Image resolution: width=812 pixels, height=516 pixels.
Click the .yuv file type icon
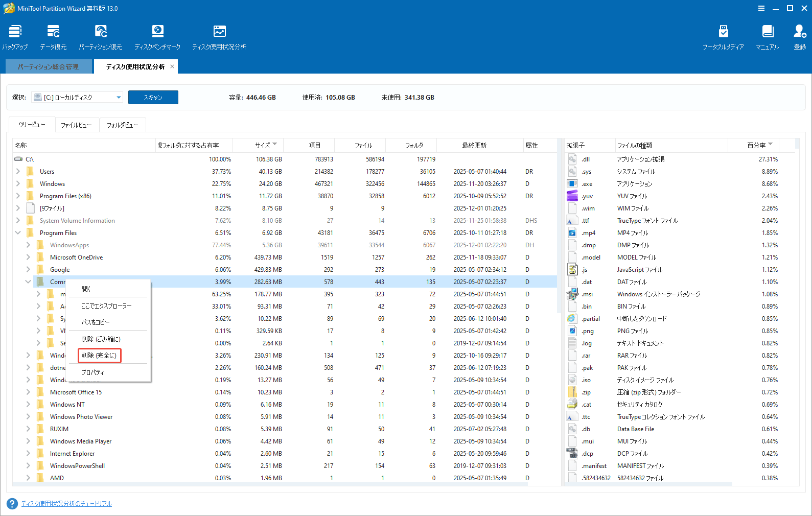[x=572, y=196]
